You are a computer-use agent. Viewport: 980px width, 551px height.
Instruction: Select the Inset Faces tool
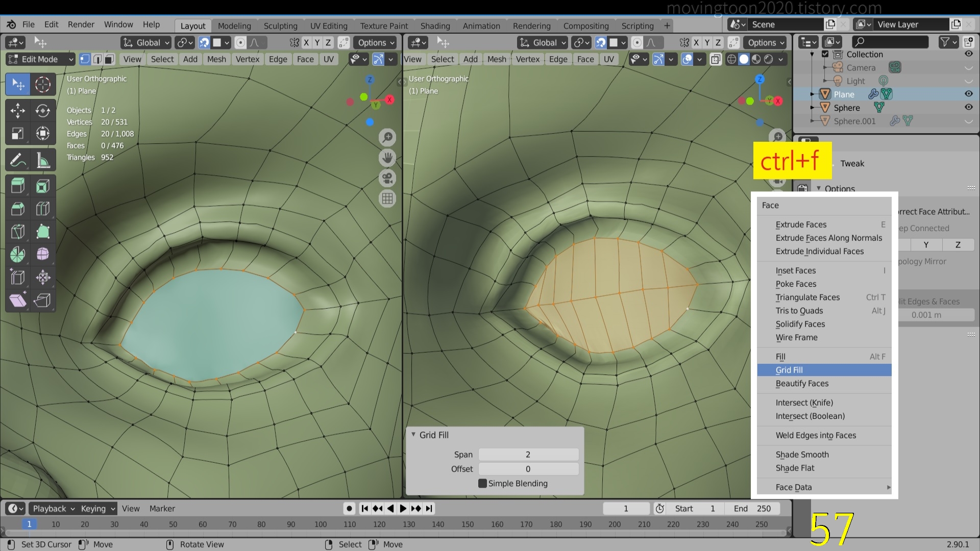(43, 186)
